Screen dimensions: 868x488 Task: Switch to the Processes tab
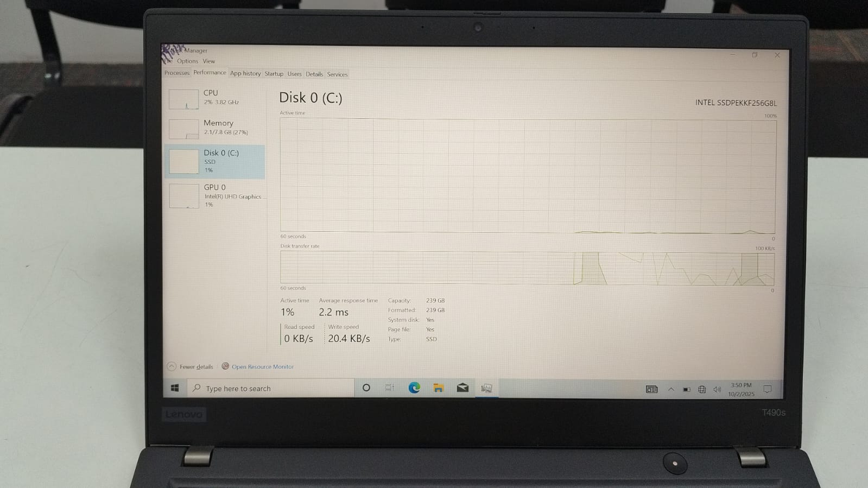[177, 73]
